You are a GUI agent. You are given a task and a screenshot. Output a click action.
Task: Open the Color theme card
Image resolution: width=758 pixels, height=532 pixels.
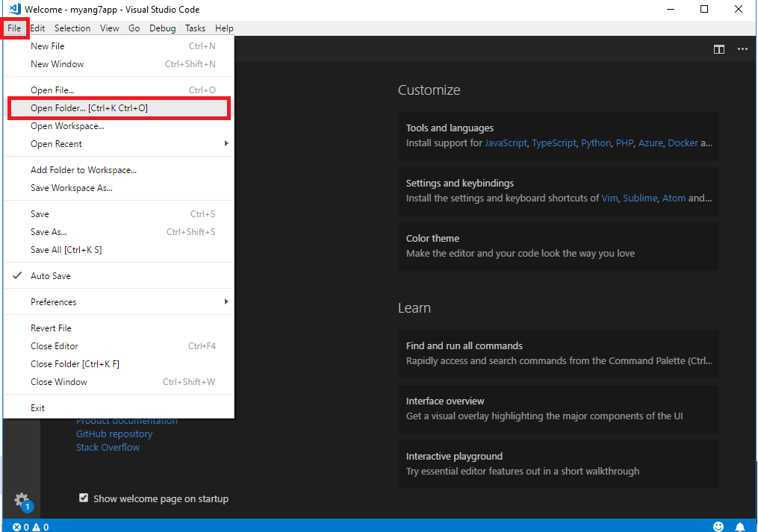click(x=559, y=246)
